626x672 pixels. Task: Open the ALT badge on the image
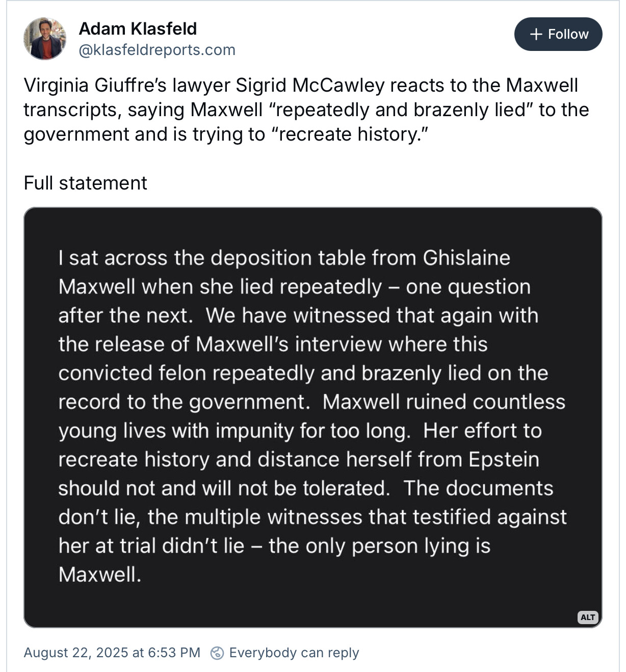coord(587,617)
